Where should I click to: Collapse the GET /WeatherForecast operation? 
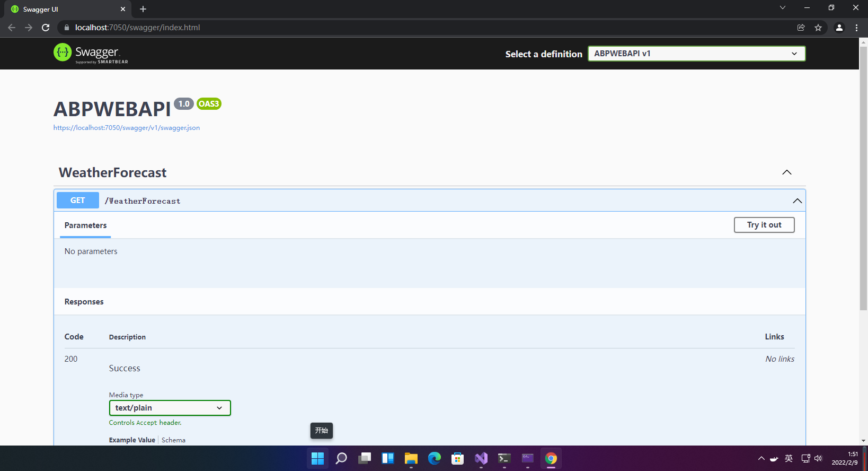pyautogui.click(x=797, y=200)
